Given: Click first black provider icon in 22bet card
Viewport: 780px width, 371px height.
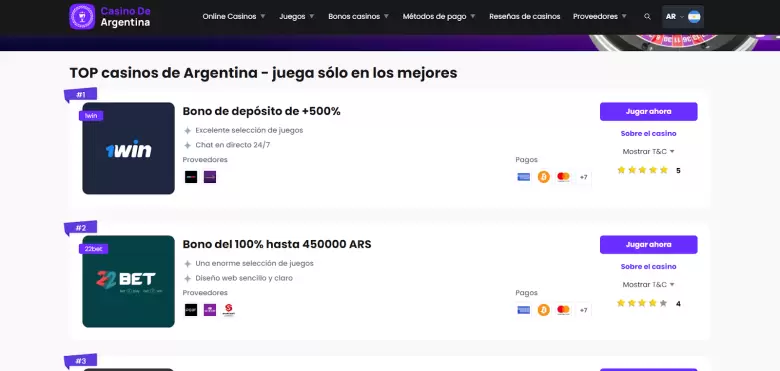Looking at the screenshot, I should click(191, 310).
